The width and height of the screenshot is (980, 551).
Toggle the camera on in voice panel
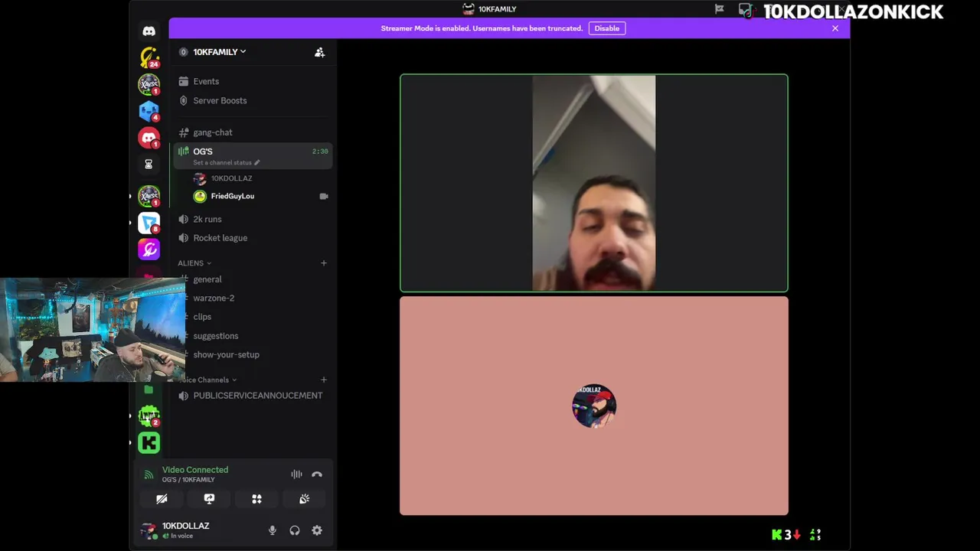coord(162,499)
